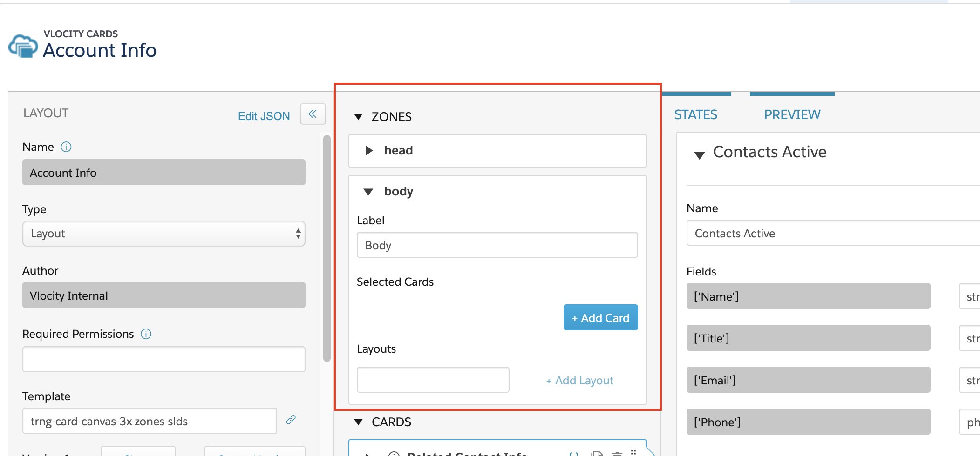This screenshot has width=980, height=456.
Task: Switch to the STATES tab
Action: coord(696,114)
